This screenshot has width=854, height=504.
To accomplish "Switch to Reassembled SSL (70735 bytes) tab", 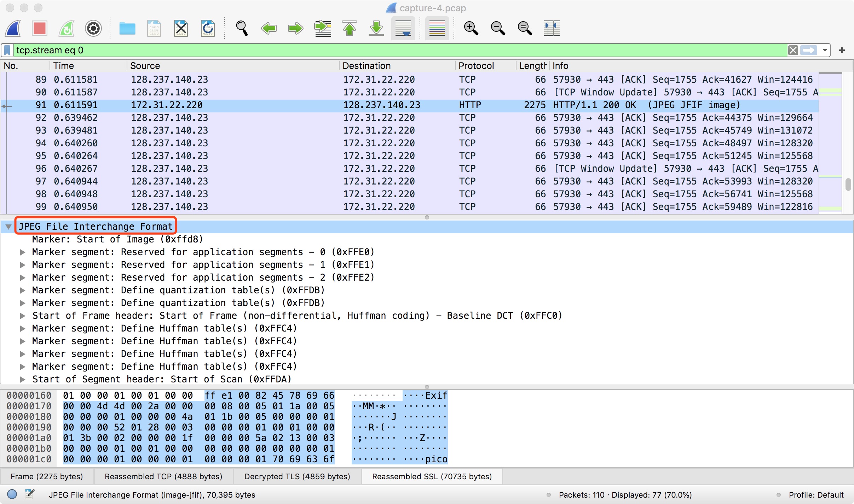I will [432, 476].
